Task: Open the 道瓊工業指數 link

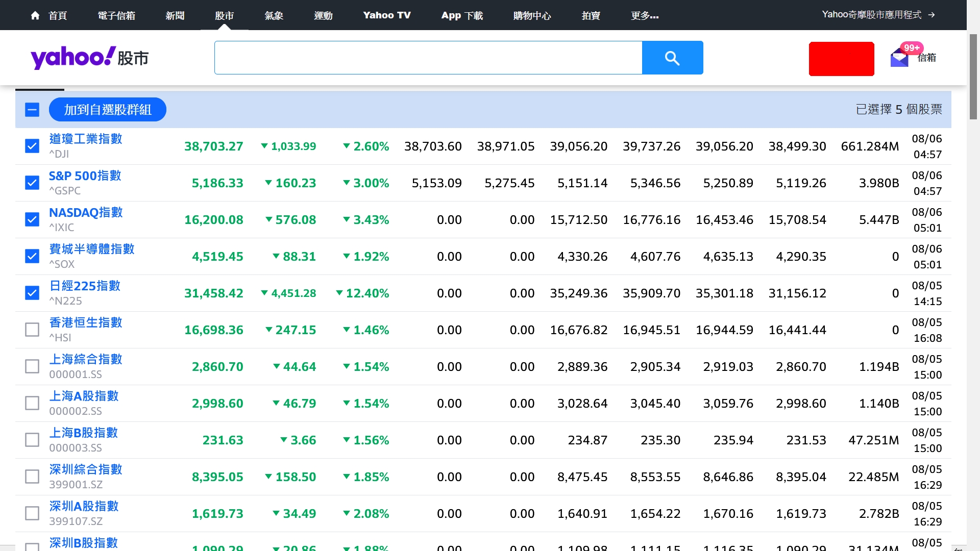Action: 86,139
